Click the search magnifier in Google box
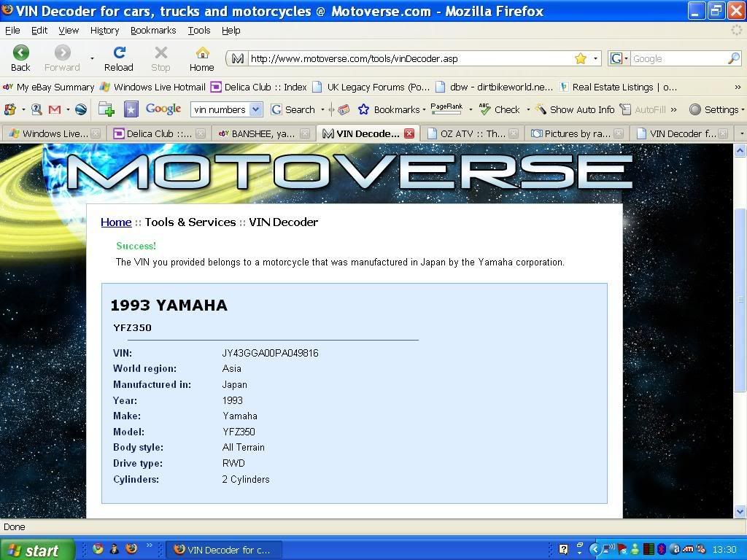This screenshot has width=747, height=560. [x=733, y=58]
